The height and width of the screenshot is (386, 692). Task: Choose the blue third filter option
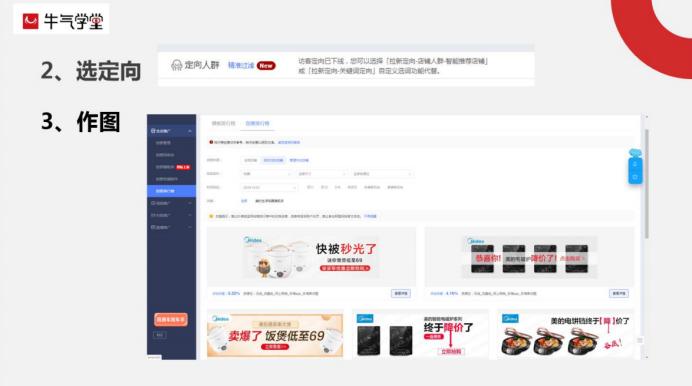coord(299,160)
